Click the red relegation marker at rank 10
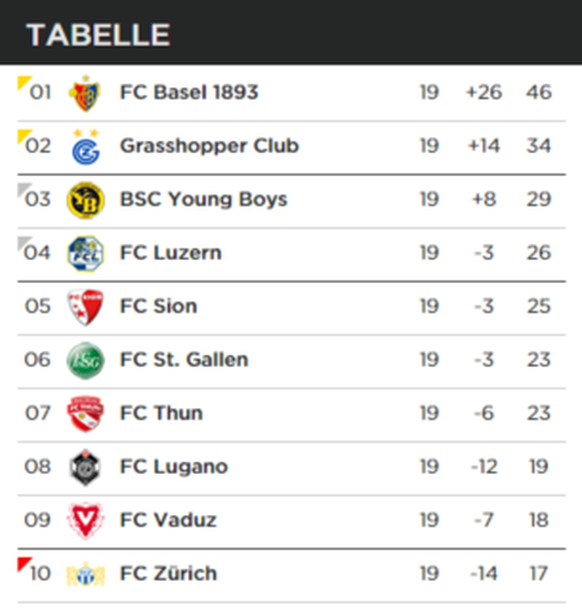 tap(23, 564)
